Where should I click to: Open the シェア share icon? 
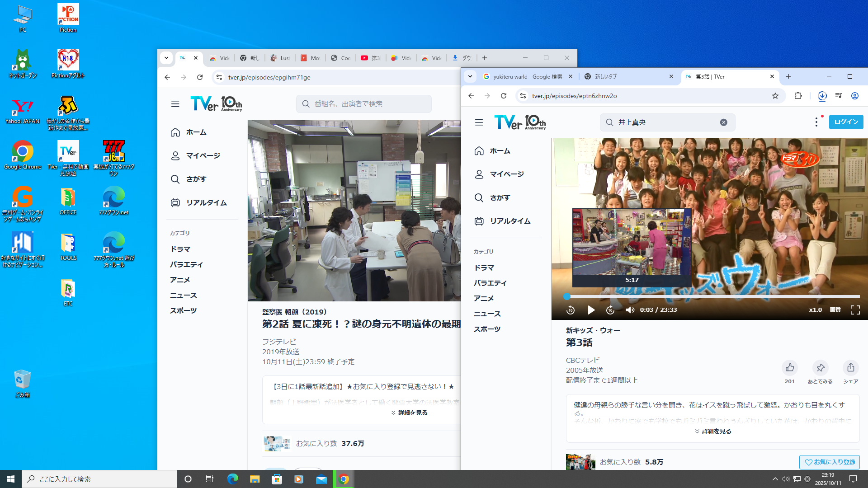pos(850,368)
